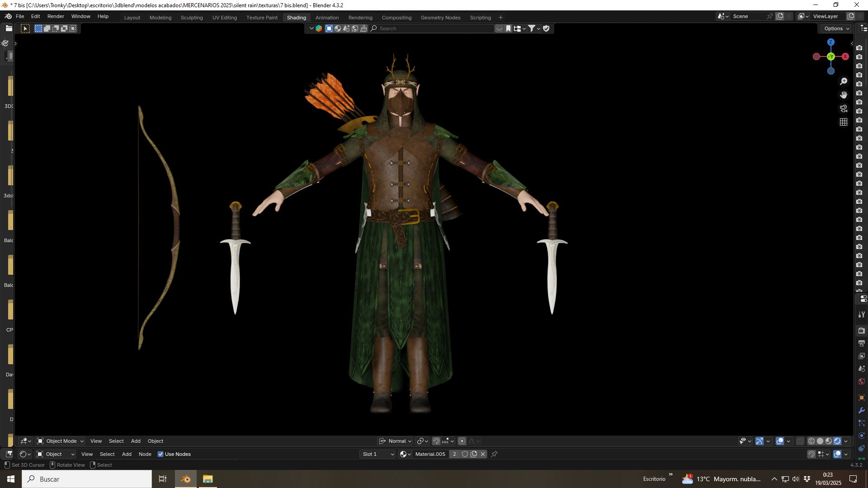868x488 pixels.
Task: Click the green Y axis gizmo ball
Action: 831,56
